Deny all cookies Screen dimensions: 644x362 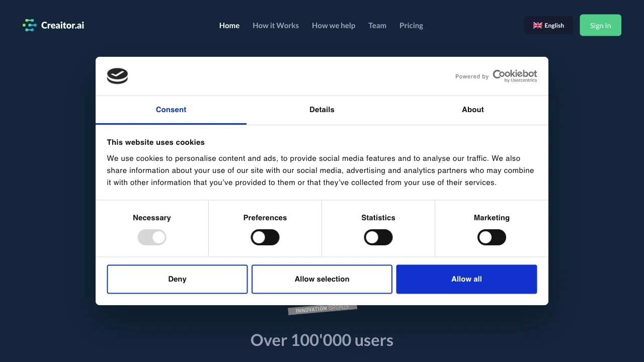coord(177,279)
